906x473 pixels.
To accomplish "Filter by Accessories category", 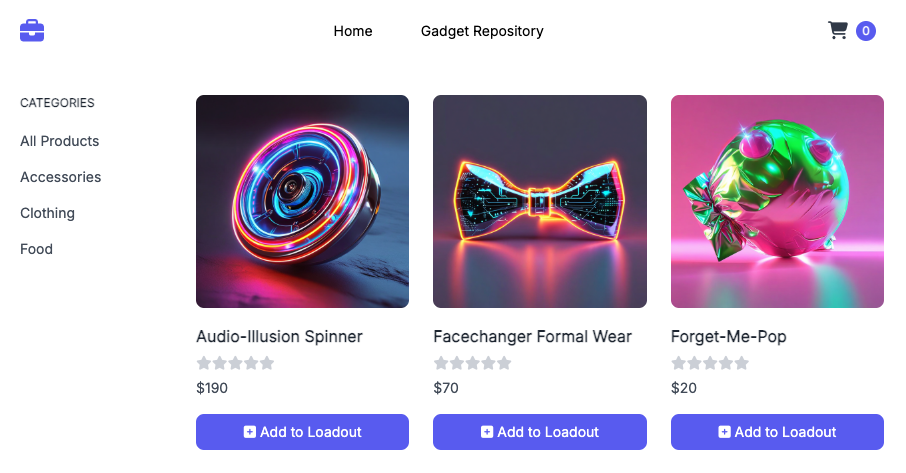I will tap(61, 177).
